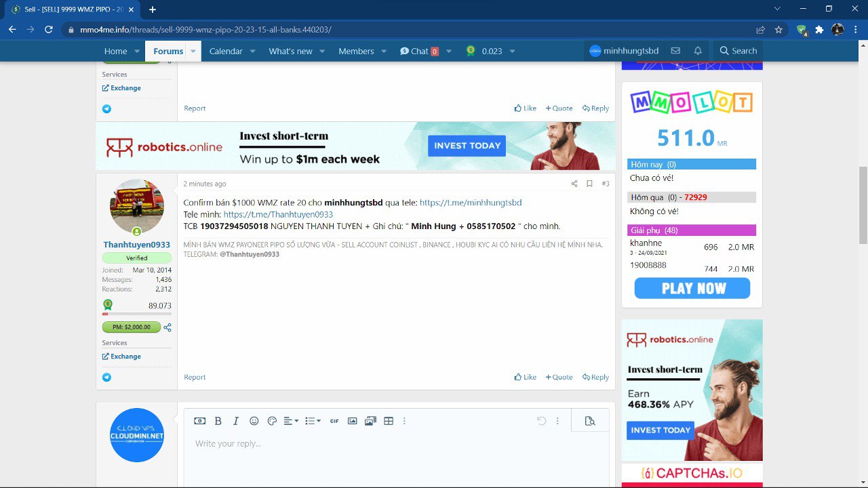Bookmark post #3
The width and height of the screenshot is (868, 488).
click(589, 184)
